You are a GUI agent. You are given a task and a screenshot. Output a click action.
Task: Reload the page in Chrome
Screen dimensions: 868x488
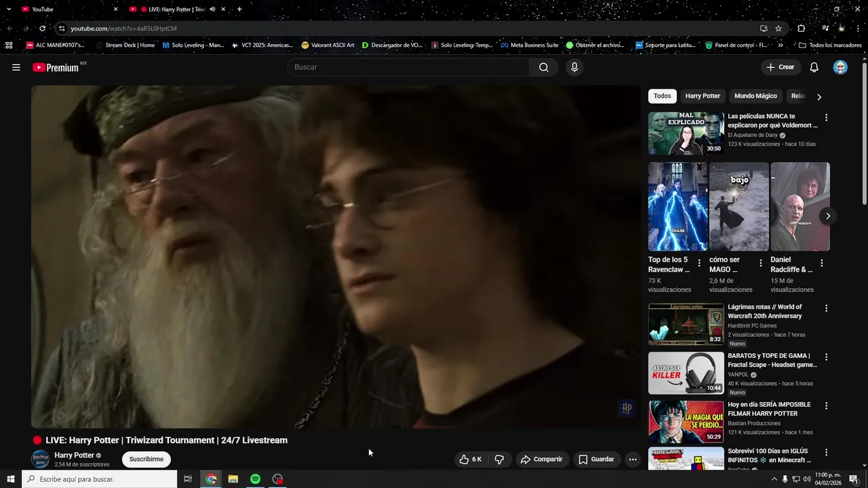[x=42, y=28]
